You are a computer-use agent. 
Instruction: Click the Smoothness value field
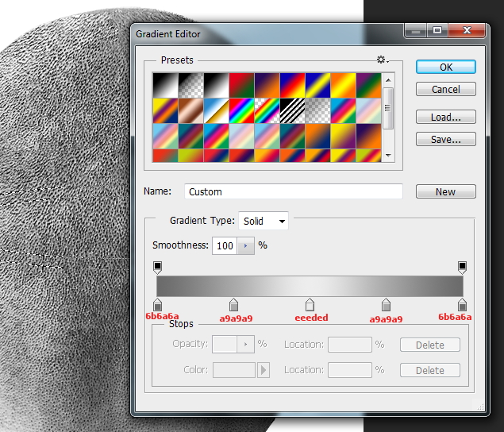(x=225, y=246)
